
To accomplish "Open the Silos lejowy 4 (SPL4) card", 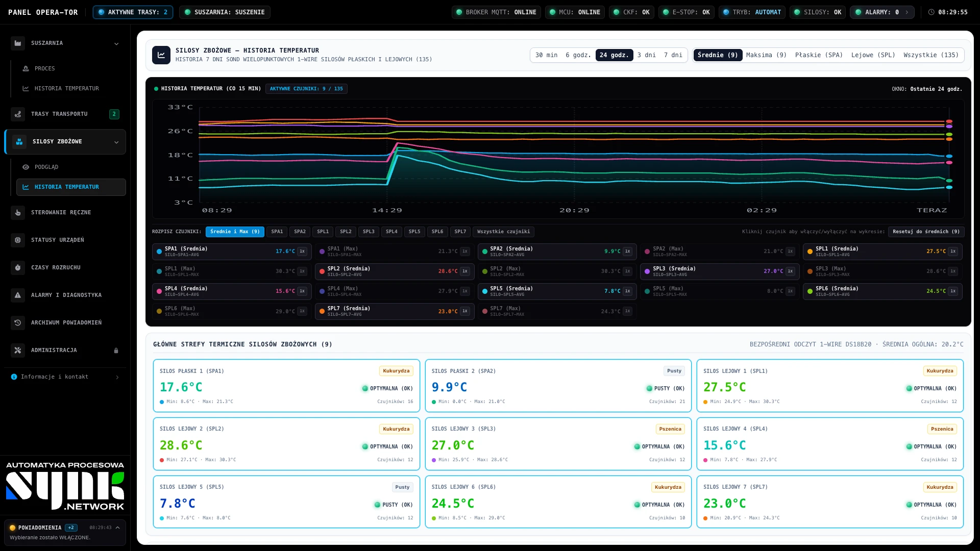I will tap(830, 444).
